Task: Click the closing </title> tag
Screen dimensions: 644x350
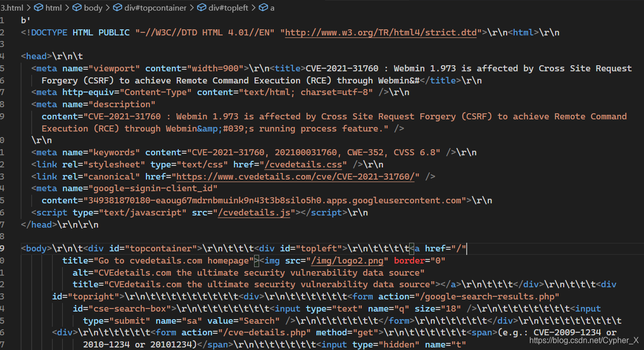Action: (x=441, y=80)
